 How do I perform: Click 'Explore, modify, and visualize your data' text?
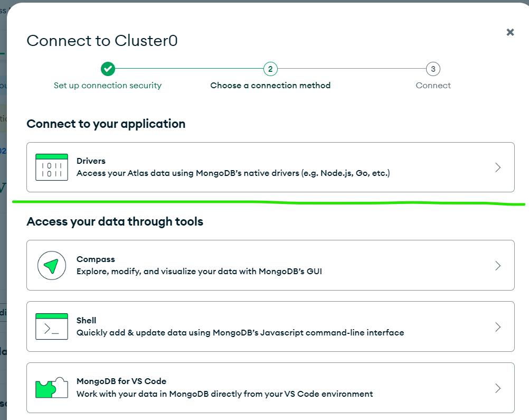[199, 272]
